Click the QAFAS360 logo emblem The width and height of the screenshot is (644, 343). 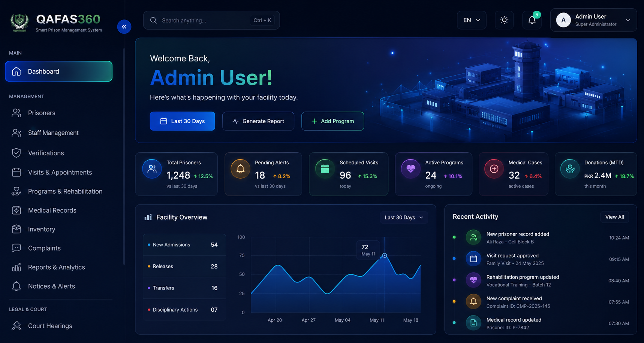coord(19,22)
